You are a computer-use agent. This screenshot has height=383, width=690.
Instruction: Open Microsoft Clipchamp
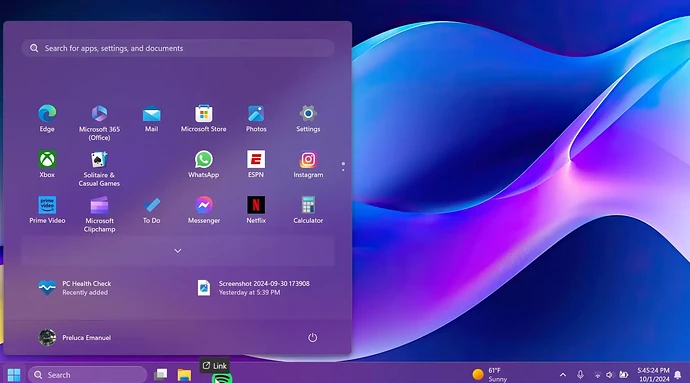(x=99, y=214)
